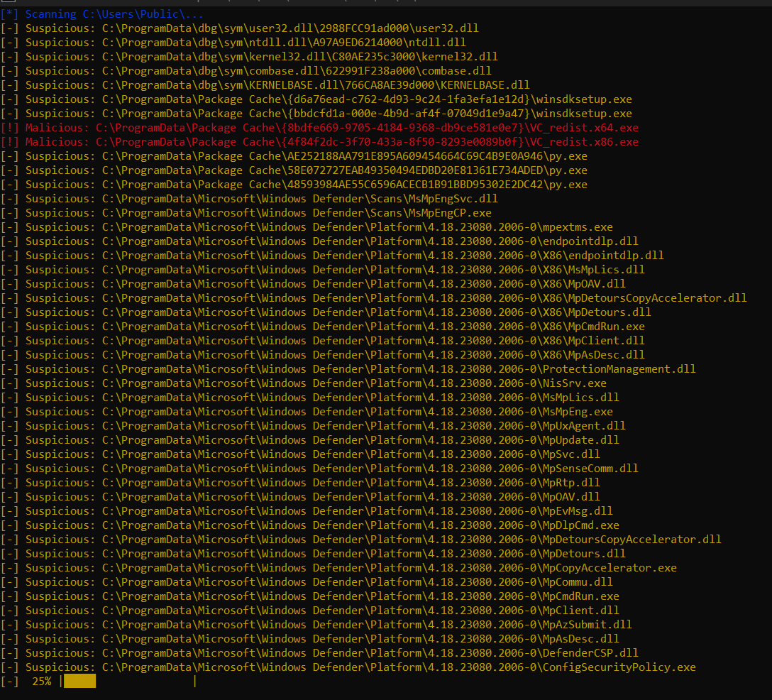The height and width of the screenshot is (700, 772).
Task: Select the ProtectionManagement.dll entry
Action: (x=348, y=369)
